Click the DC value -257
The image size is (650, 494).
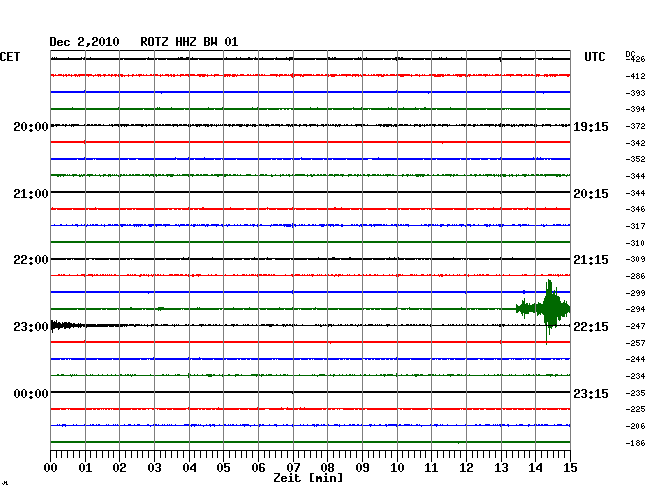coord(635,343)
